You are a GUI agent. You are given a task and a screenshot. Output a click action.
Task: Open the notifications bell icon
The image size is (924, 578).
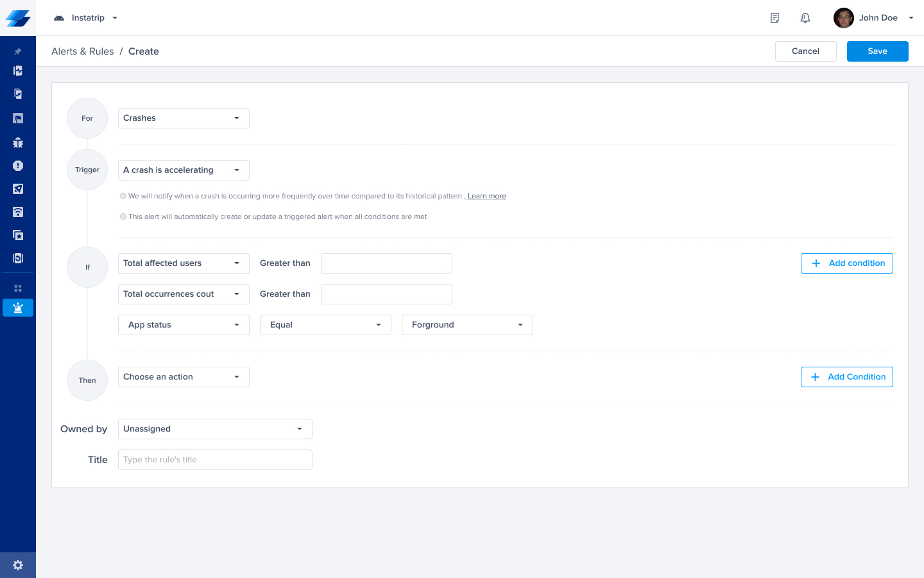pos(805,18)
